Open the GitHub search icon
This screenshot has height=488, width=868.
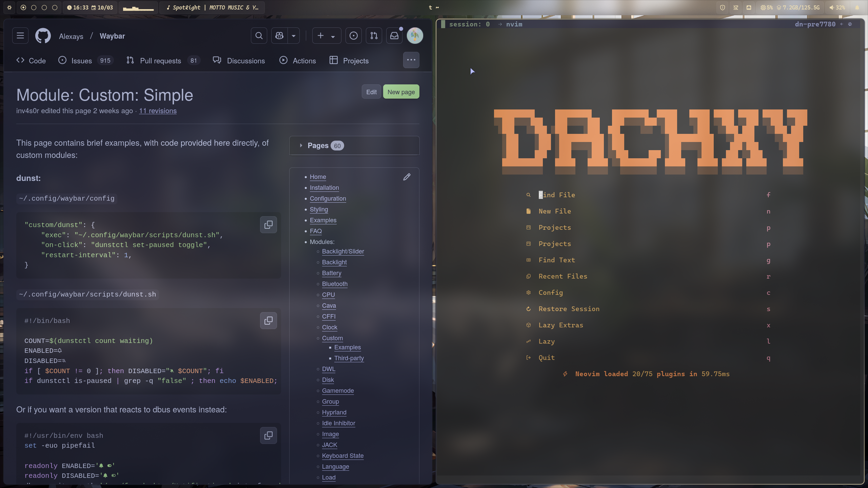[259, 36]
